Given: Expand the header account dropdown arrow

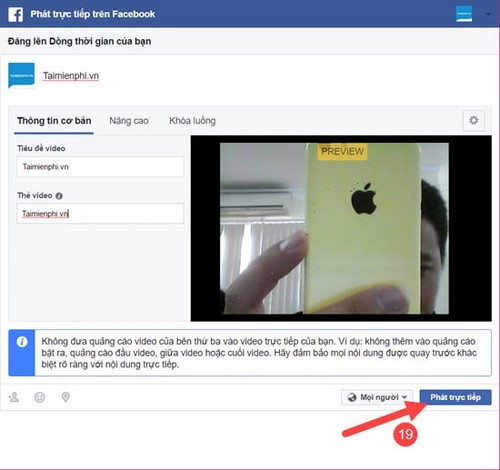Looking at the screenshot, I should (x=488, y=14).
